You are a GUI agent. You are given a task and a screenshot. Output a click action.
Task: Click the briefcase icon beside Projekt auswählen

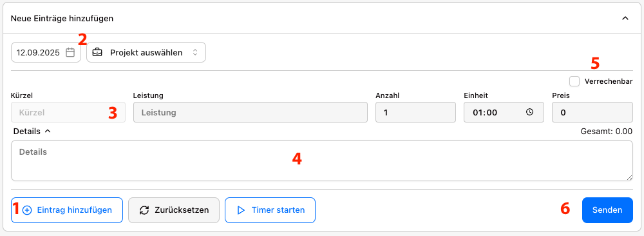97,53
